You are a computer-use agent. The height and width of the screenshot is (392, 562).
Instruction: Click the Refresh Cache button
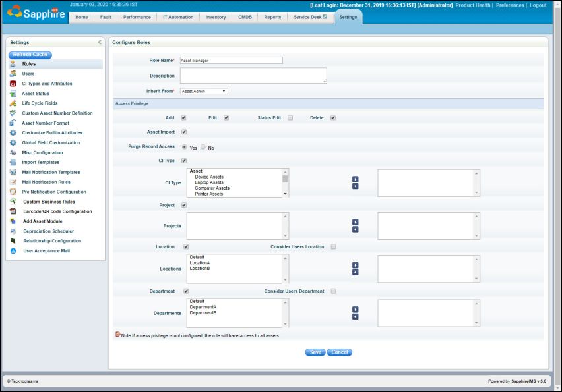30,55
